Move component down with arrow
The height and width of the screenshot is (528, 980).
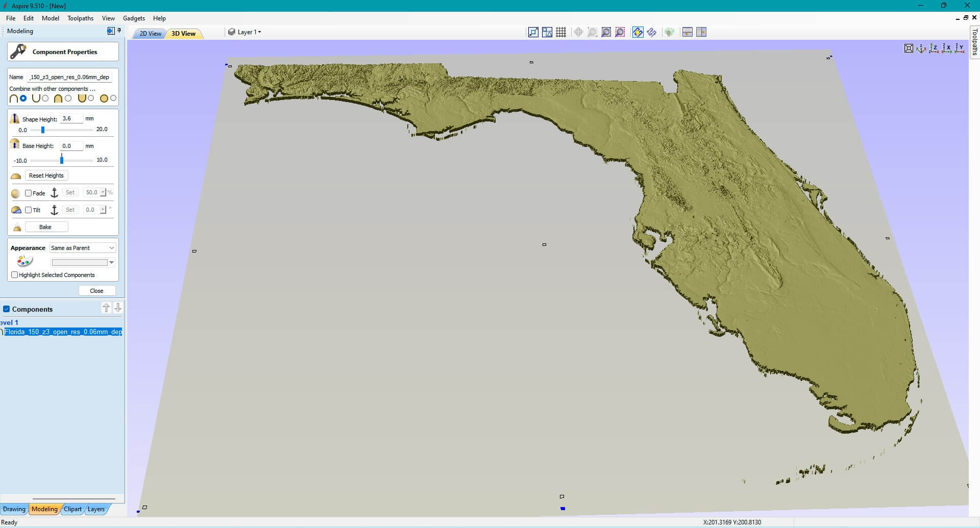click(x=118, y=308)
